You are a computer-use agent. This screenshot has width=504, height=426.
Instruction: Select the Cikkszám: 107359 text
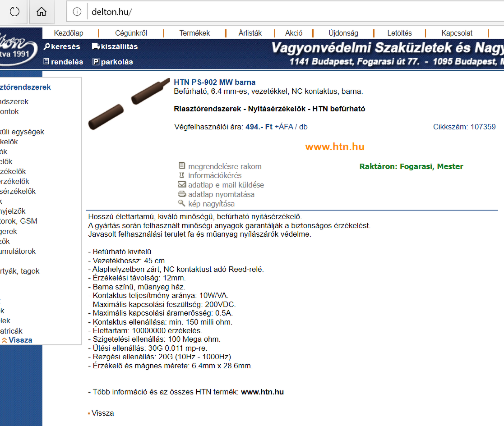(x=464, y=127)
